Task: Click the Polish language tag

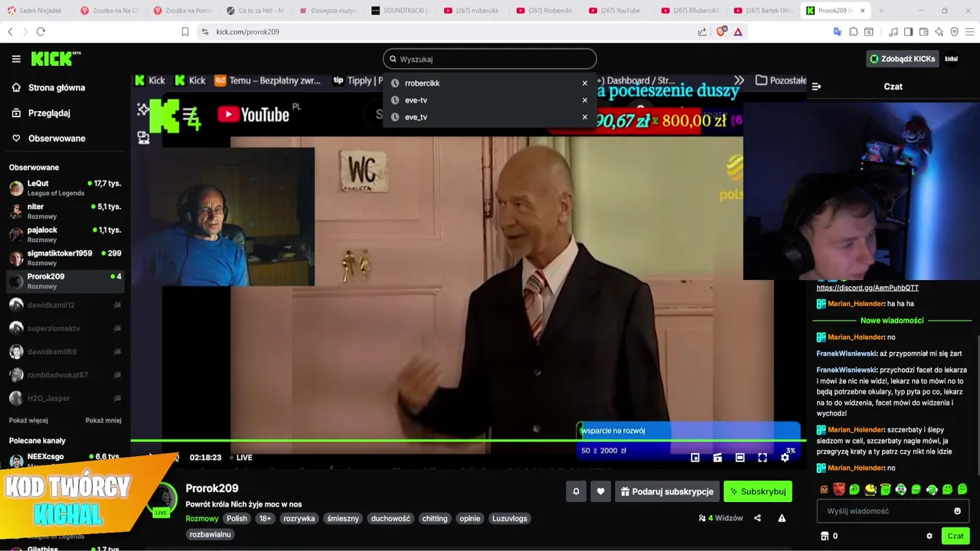Action: coord(237,519)
